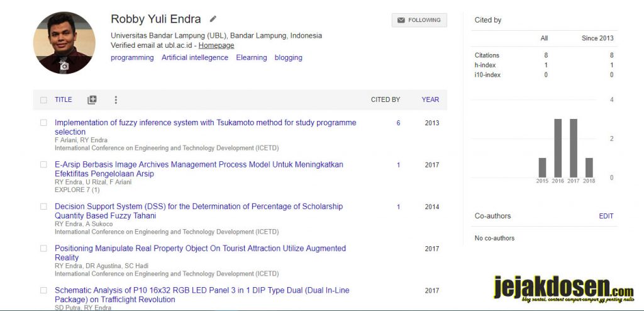Click the CITED BY column header
The image size is (644, 311).
(x=386, y=99)
